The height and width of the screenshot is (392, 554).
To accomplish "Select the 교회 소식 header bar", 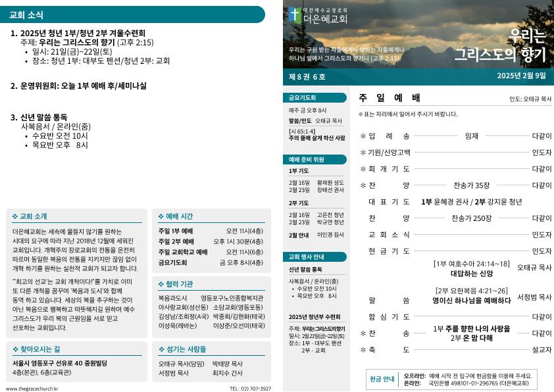I will 132,14.
